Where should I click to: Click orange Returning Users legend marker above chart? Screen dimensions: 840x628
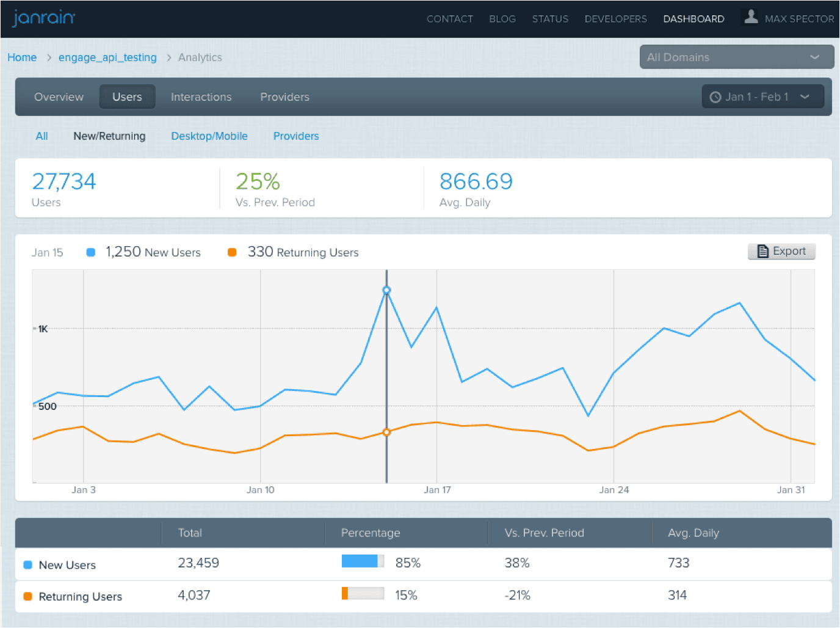click(x=232, y=252)
